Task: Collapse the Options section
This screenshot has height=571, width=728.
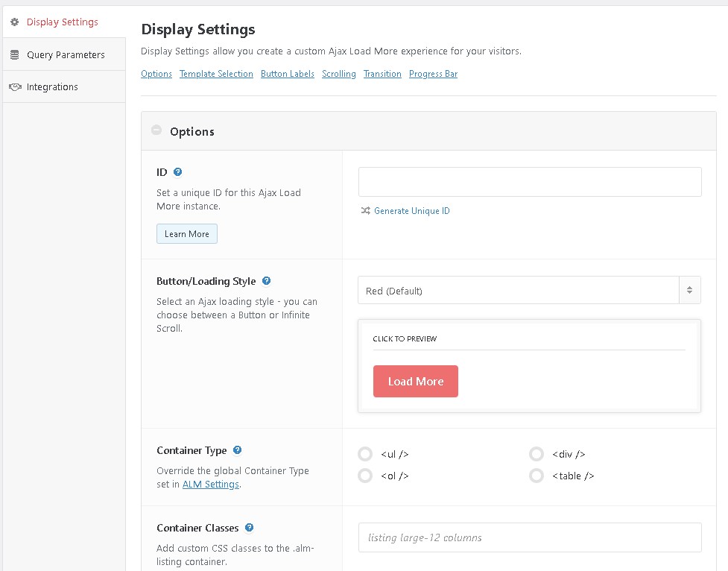Action: (156, 130)
